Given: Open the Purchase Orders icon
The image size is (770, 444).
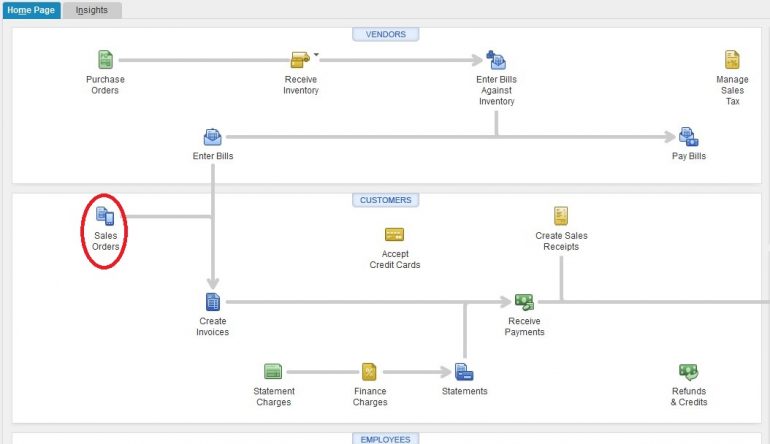Looking at the screenshot, I should click(x=105, y=60).
